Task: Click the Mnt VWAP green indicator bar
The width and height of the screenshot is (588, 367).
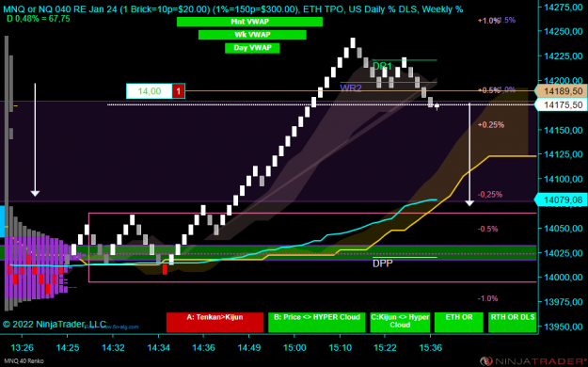Action: pyautogui.click(x=249, y=22)
